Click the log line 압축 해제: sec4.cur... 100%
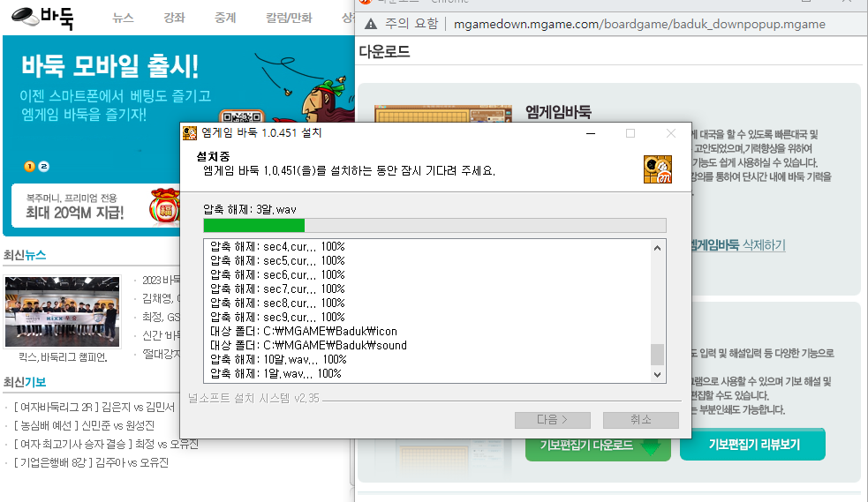This screenshot has width=868, height=502. [277, 246]
